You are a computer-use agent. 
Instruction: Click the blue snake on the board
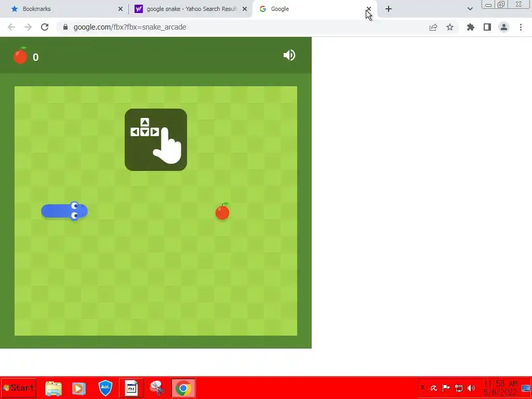tap(64, 211)
